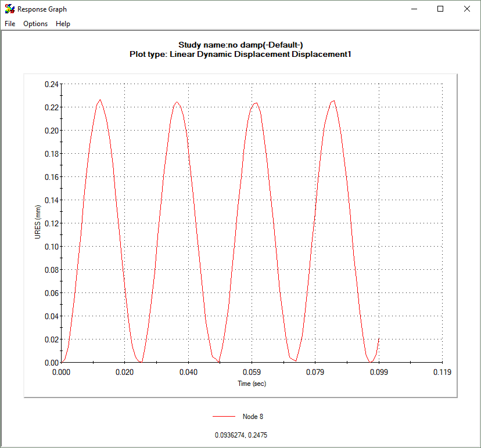The height and width of the screenshot is (448, 481).
Task: Click the 0.10 y-axis value
Action: point(52,247)
